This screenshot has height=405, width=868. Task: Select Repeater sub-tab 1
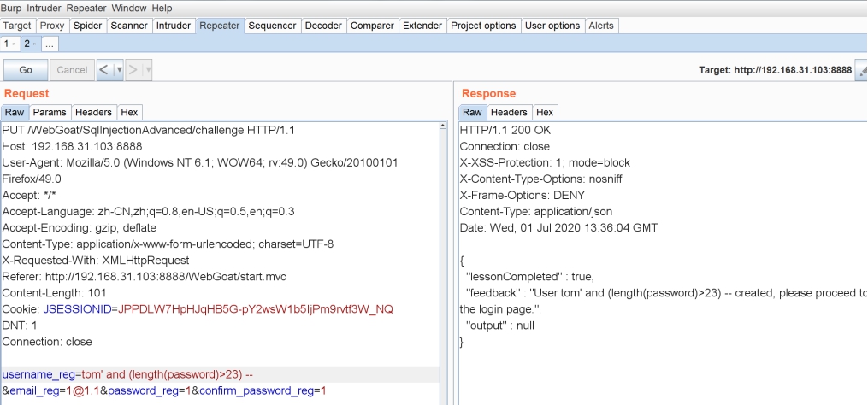tap(9, 44)
